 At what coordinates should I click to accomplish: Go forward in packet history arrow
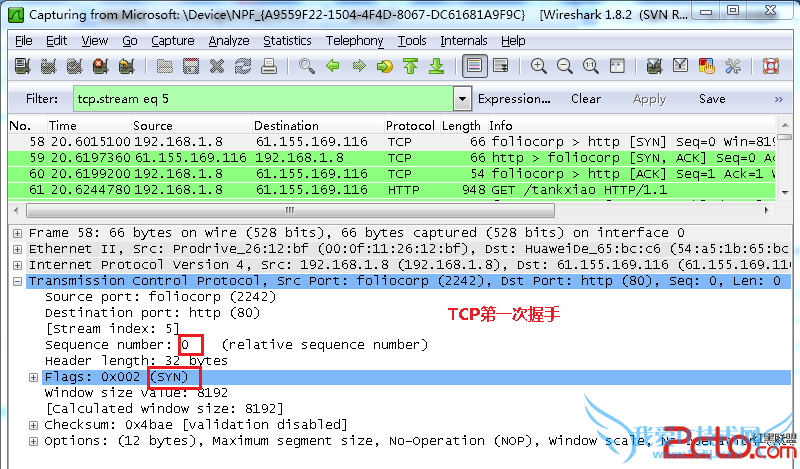click(359, 66)
